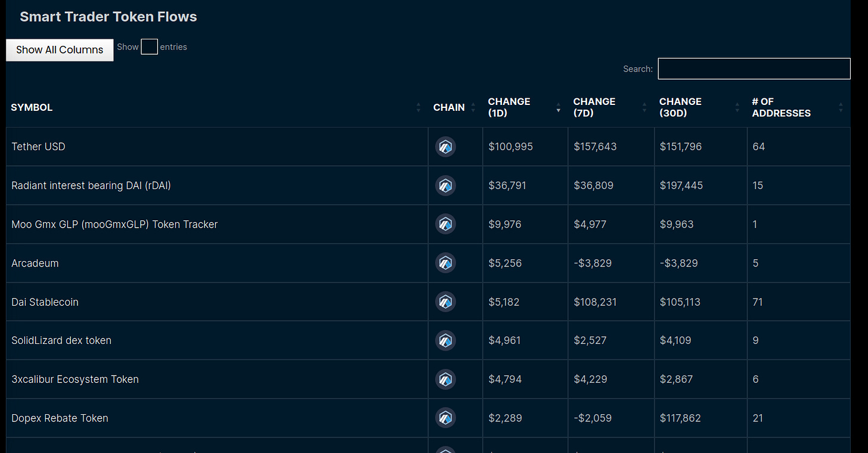Sort table by CHAIN column
The image size is (868, 453).
tap(455, 107)
